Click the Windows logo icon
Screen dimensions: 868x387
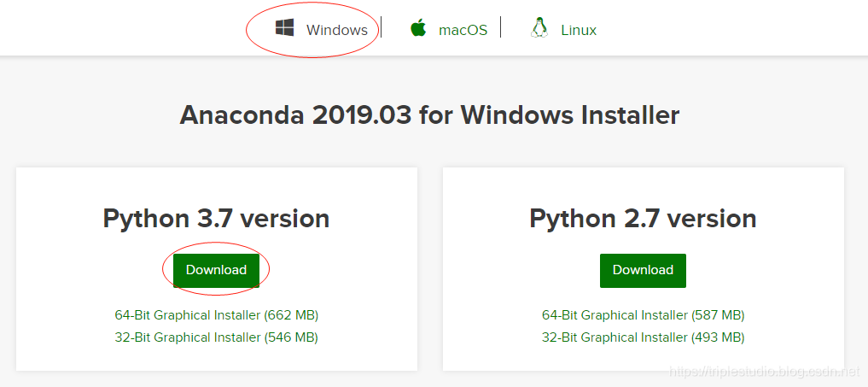pos(284,27)
